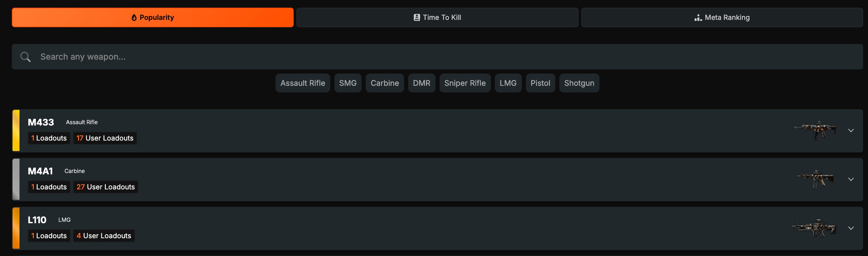Image resolution: width=868 pixels, height=256 pixels.
Task: Click the flame icon on Popularity tab
Action: 134,17
